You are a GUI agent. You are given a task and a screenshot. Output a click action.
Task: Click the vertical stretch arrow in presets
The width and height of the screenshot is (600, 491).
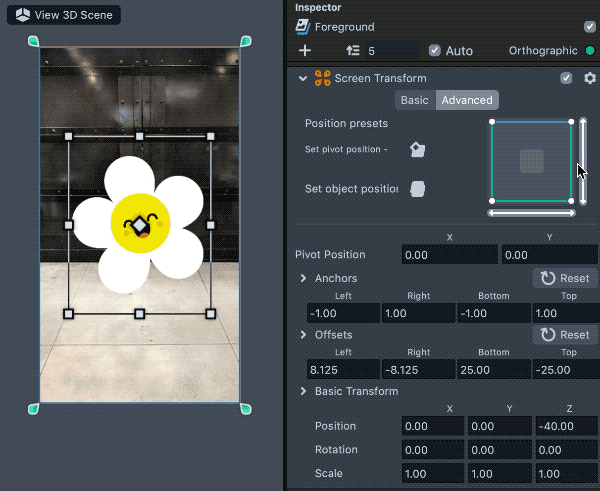[582, 160]
